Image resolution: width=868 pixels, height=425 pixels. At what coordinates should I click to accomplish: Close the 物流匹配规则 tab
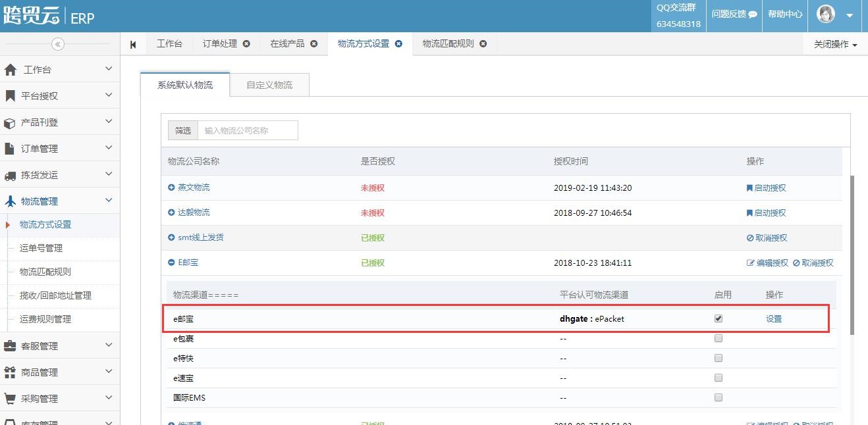[x=483, y=43]
